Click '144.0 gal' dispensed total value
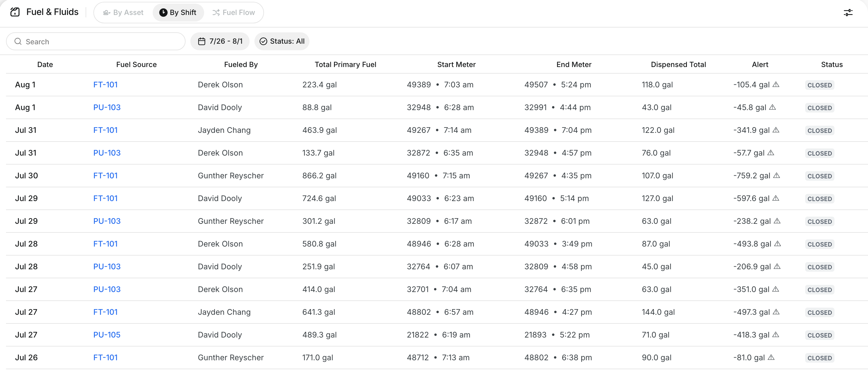 tap(658, 312)
